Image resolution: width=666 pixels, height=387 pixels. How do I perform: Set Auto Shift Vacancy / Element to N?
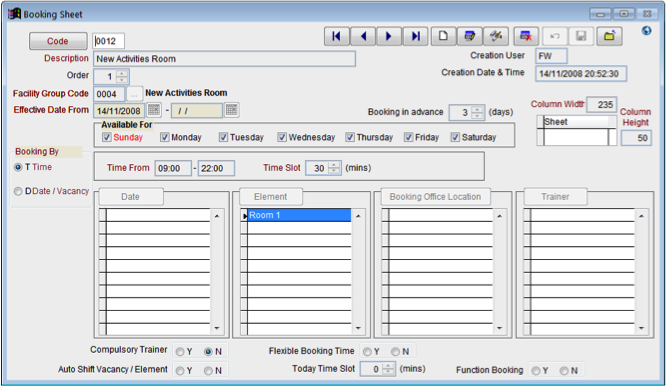208,371
